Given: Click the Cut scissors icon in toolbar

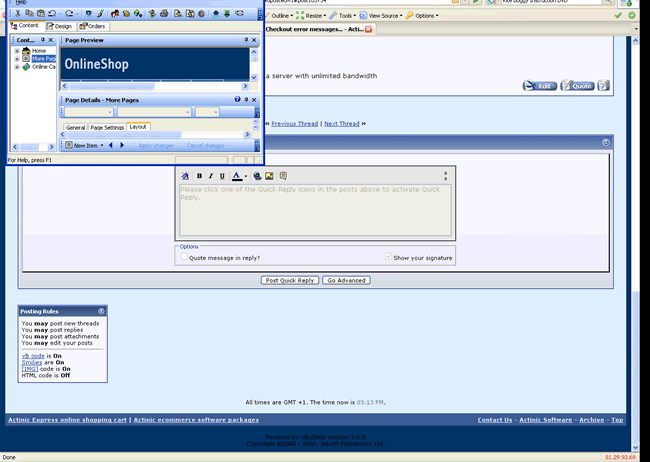Looking at the screenshot, I should [x=16, y=14].
